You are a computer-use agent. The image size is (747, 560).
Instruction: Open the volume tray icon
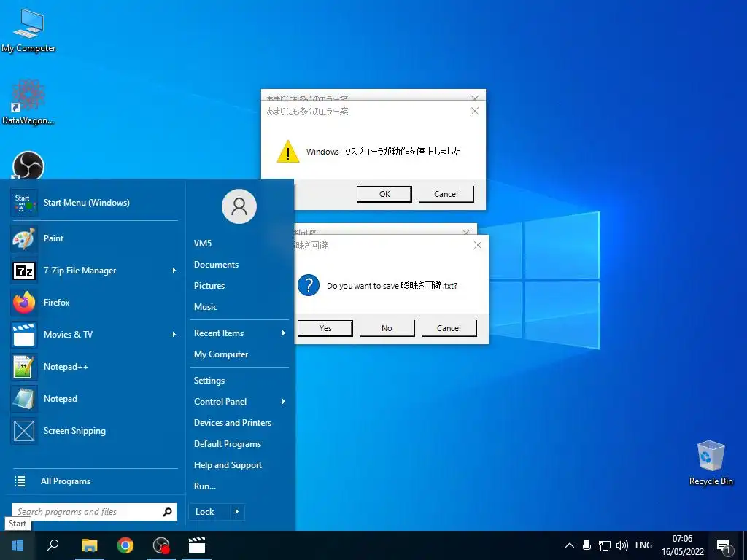622,545
